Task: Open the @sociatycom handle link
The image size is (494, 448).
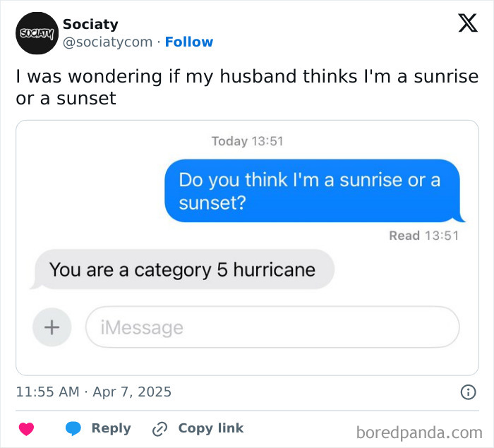Action: [108, 42]
